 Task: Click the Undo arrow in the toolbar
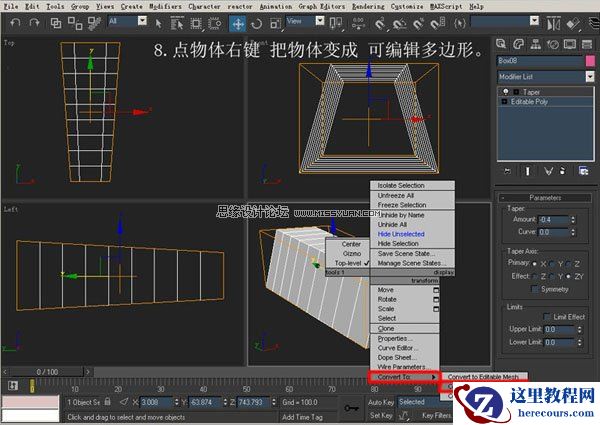point(15,23)
